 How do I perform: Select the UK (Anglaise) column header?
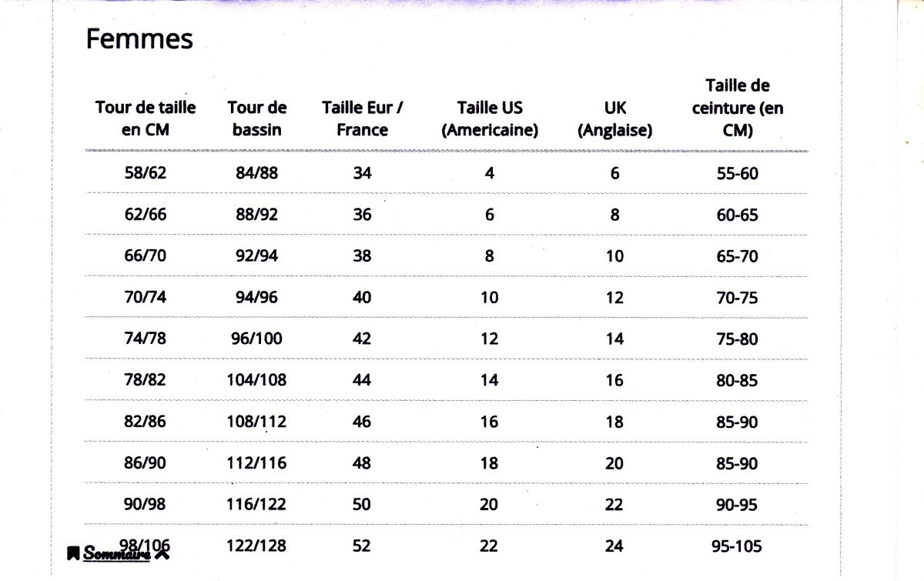[614, 119]
